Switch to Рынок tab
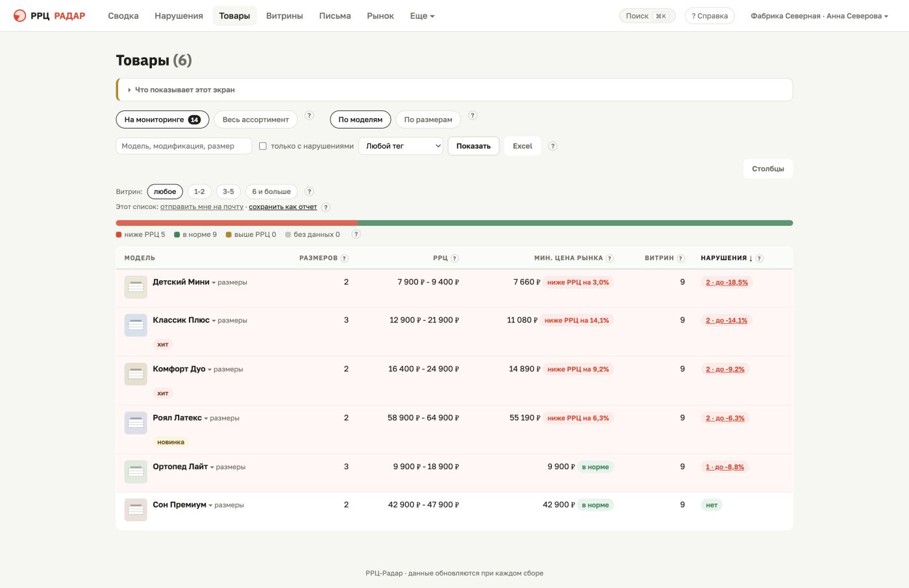Viewport: 909px width, 588px height. (380, 16)
